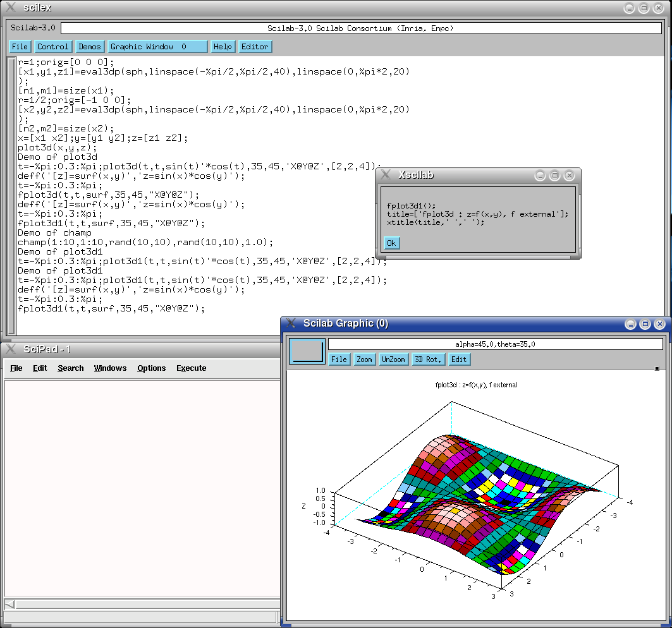Click the X icon in scilex title bar
Screen dimensions: 672x628
10,8
